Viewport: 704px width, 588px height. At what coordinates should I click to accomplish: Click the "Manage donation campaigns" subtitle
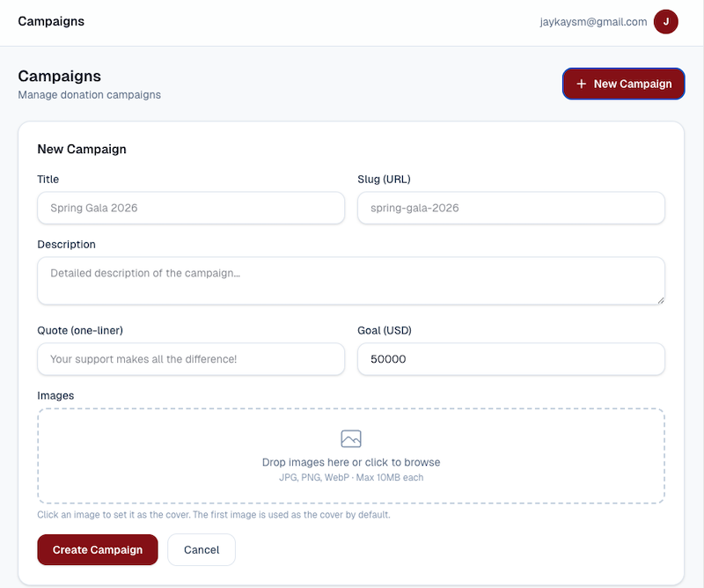click(x=89, y=94)
